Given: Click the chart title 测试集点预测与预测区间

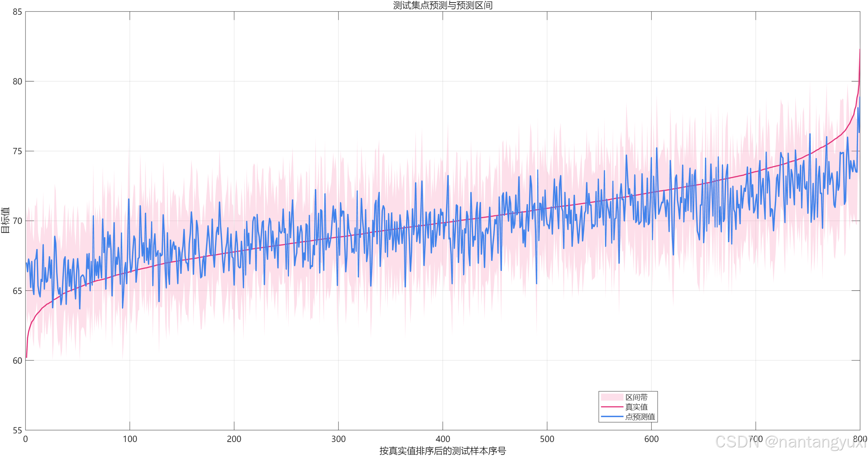Looking at the screenshot, I should (443, 5).
